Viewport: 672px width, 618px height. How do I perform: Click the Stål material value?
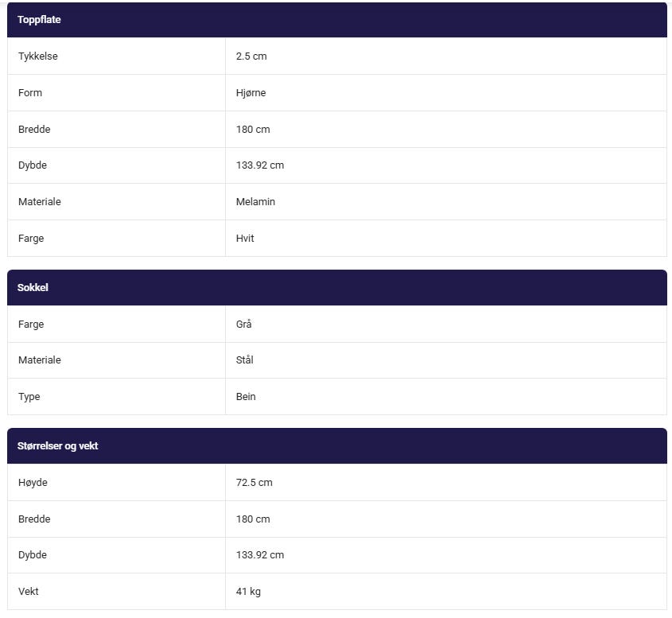point(244,360)
